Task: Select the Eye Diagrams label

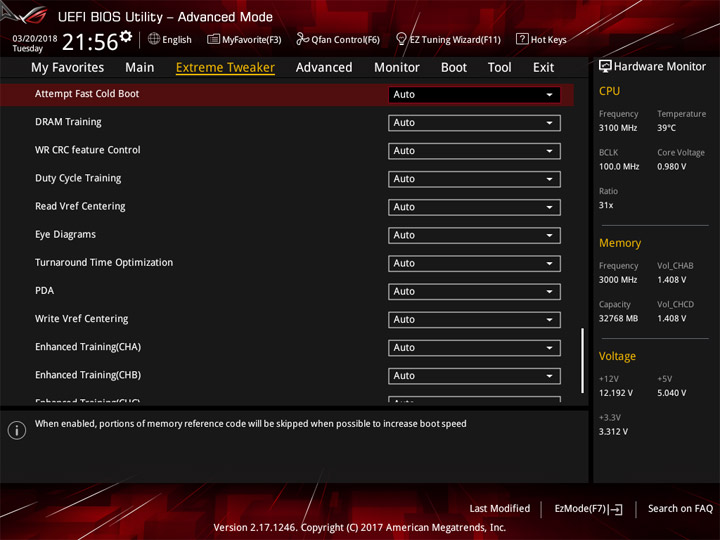Action: click(x=65, y=235)
